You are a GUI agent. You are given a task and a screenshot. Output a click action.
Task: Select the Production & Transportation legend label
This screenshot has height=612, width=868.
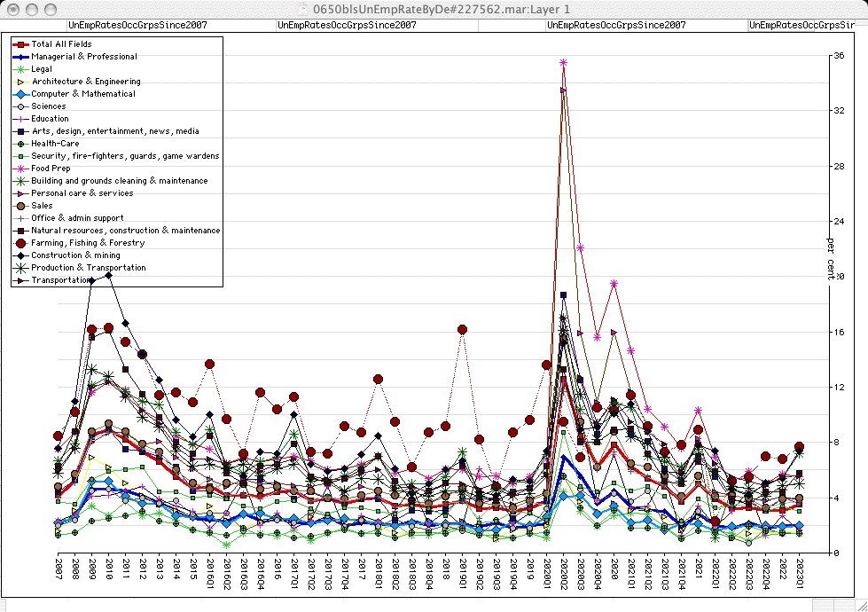pyautogui.click(x=89, y=267)
